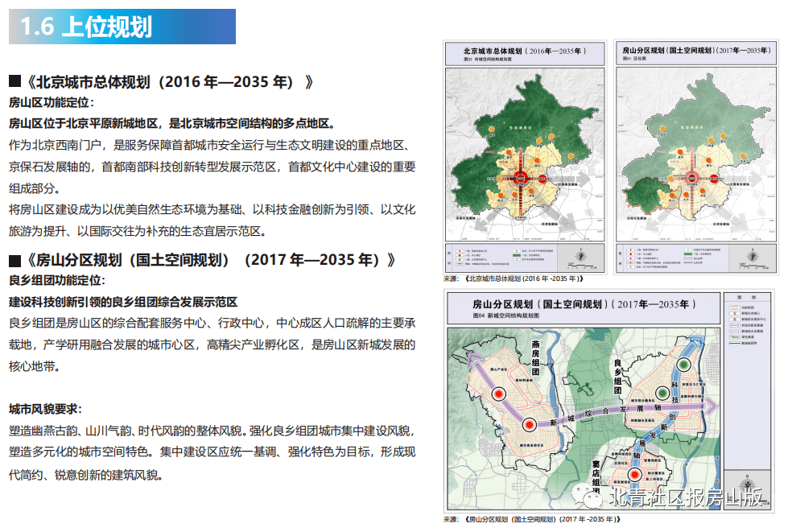This screenshot has height=532, width=788.
Task: Click the map subtitle "图02 市域空间结构规划图"
Action: pyautogui.click(x=488, y=60)
